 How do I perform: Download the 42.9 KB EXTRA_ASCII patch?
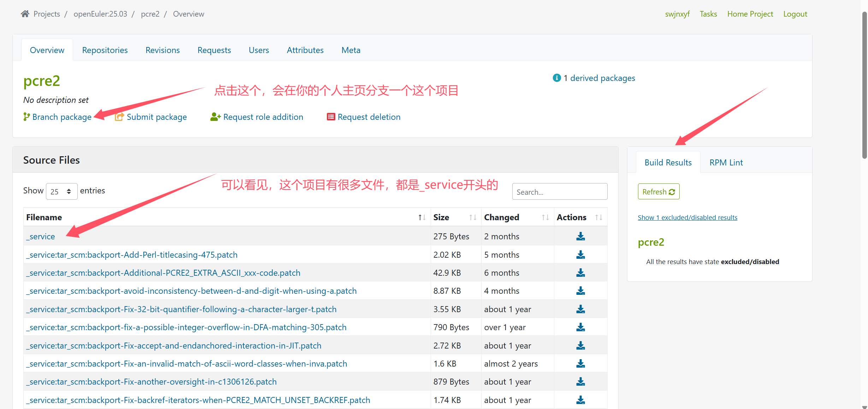pos(580,273)
